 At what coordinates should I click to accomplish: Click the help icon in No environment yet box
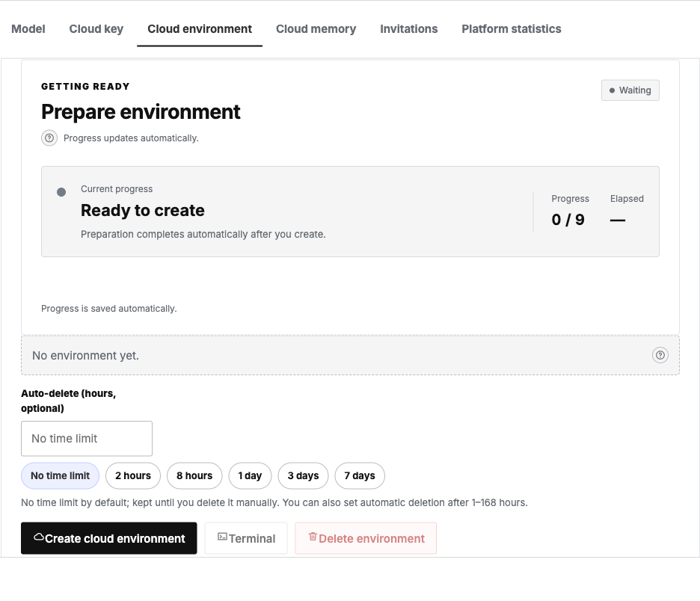pos(660,355)
